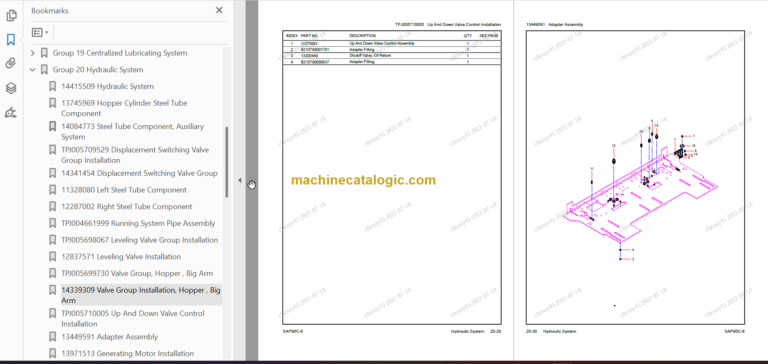This screenshot has width=768, height=364.
Task: Open 13971513 Generating Motor Installation bookmark
Action: [127, 353]
